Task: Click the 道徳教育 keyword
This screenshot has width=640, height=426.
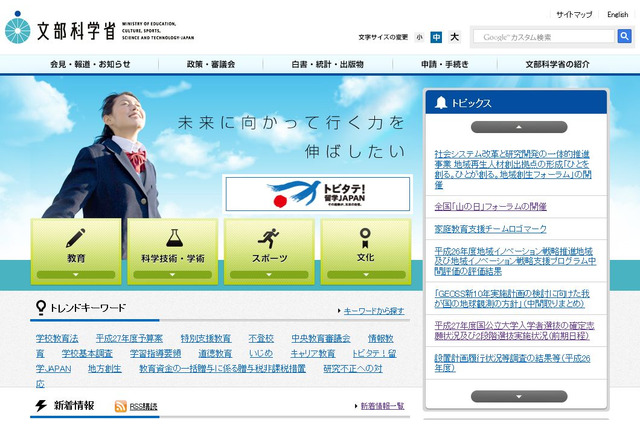Action: [x=215, y=353]
